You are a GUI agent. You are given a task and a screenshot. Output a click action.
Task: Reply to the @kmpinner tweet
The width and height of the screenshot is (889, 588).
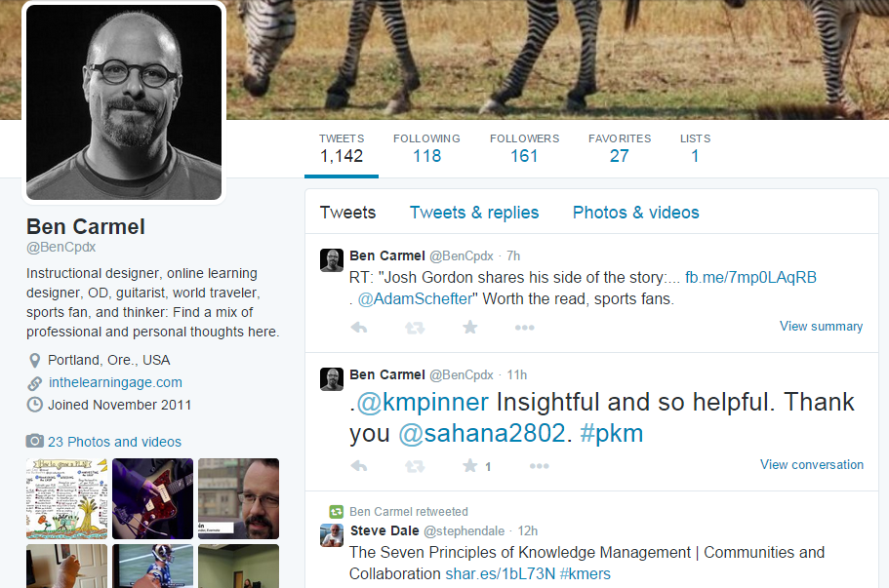(358, 466)
